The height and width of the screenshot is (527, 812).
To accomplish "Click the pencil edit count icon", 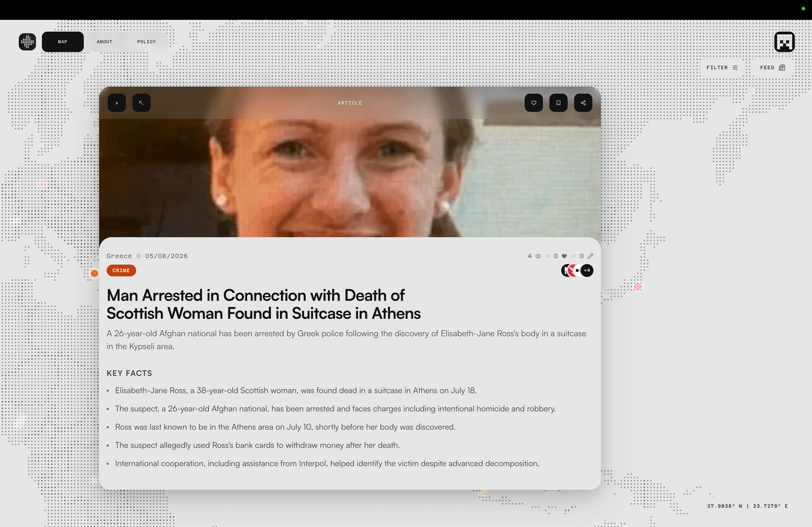I will click(590, 256).
